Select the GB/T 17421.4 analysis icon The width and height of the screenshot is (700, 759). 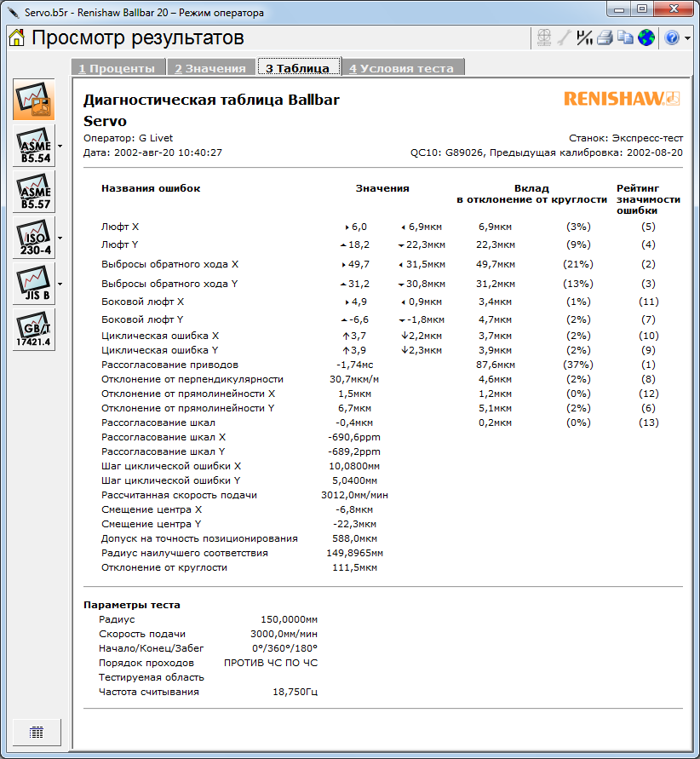[34, 330]
